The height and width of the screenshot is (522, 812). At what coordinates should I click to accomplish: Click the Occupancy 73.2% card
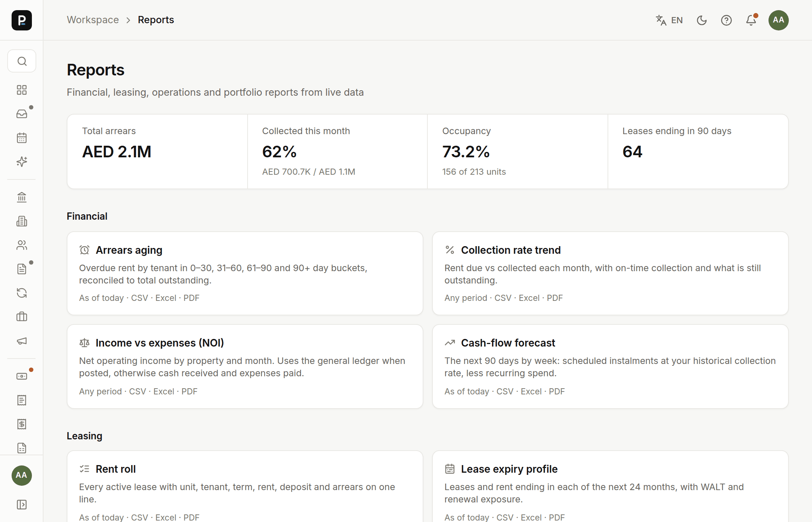point(518,152)
